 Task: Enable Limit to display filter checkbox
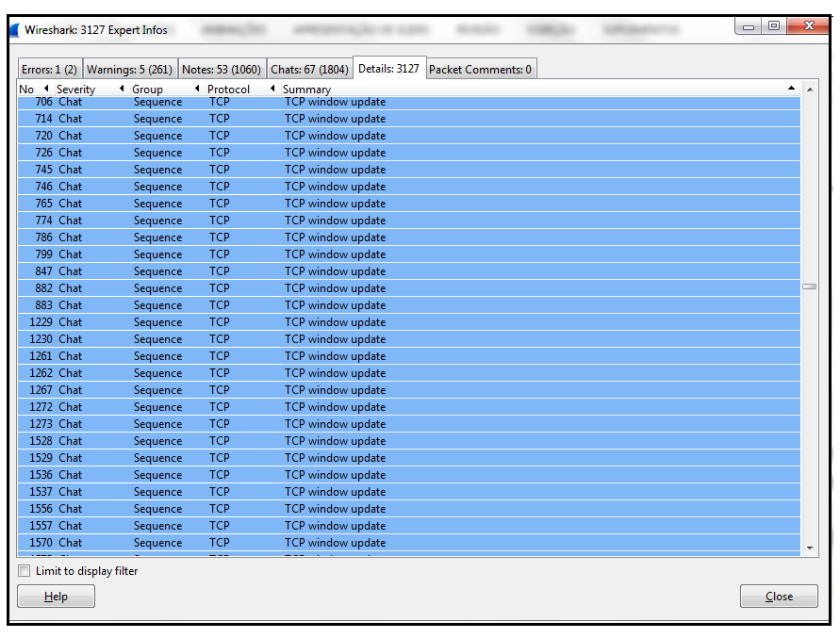[x=25, y=571]
